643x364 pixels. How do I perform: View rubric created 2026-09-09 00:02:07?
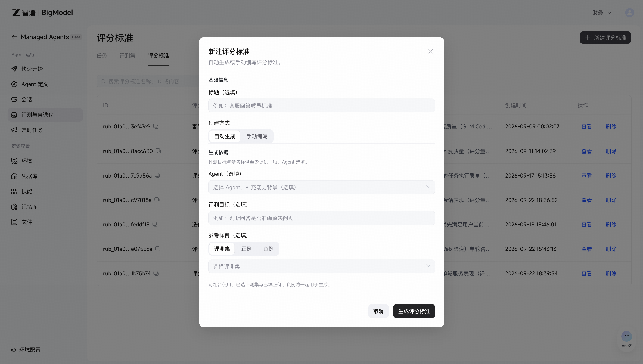586,127
